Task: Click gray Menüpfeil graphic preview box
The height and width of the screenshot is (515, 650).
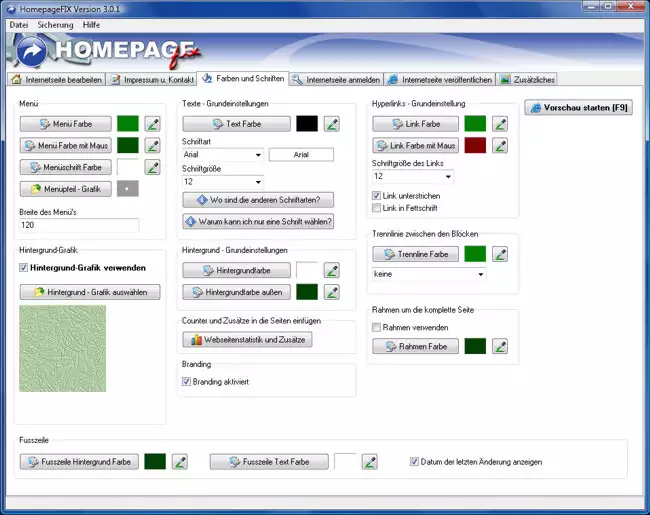Action: point(128,189)
